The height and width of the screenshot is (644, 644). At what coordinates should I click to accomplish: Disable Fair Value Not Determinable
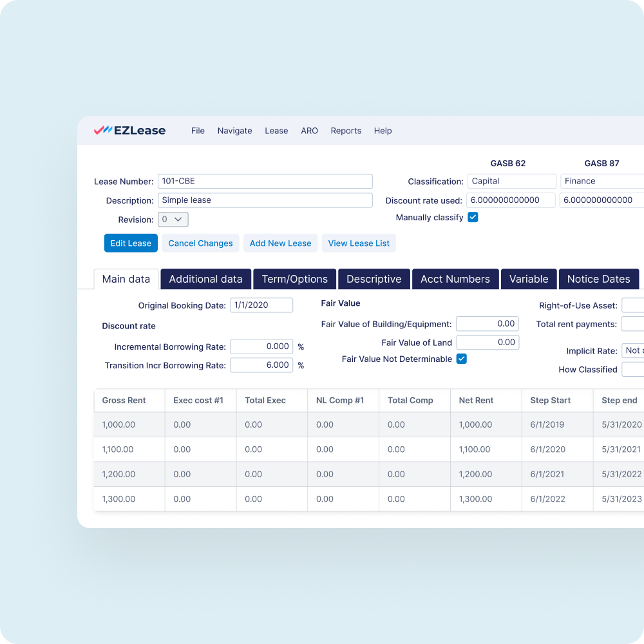point(461,359)
